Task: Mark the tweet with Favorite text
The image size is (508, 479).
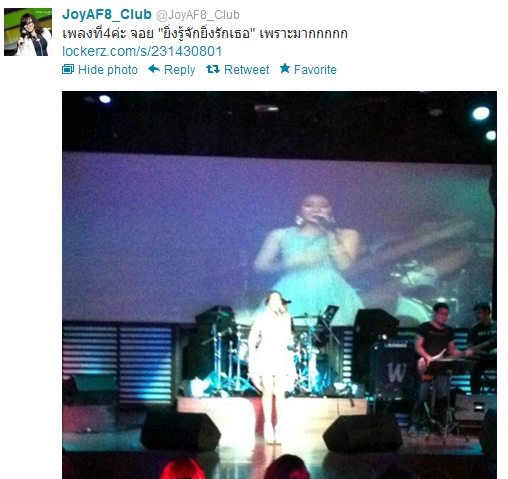Action: click(315, 70)
